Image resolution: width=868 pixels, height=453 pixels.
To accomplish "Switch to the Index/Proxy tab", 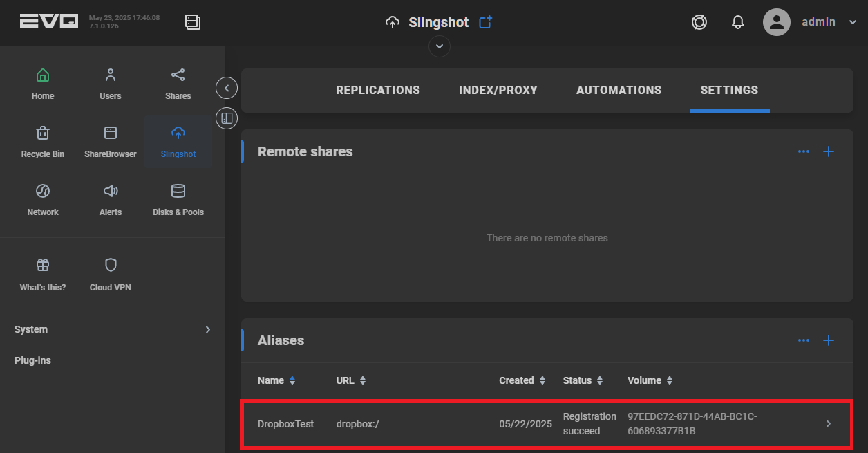I will pos(498,90).
